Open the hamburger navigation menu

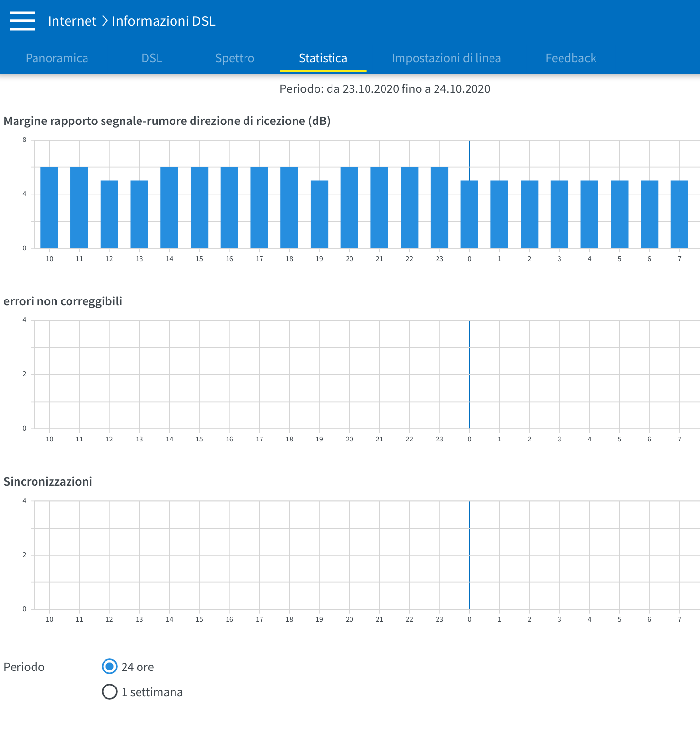point(22,21)
